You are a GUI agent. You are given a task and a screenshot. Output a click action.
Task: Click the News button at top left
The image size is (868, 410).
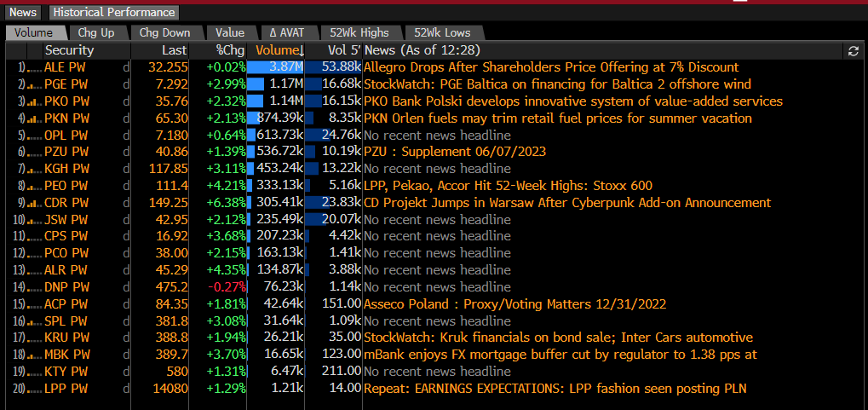23,12
